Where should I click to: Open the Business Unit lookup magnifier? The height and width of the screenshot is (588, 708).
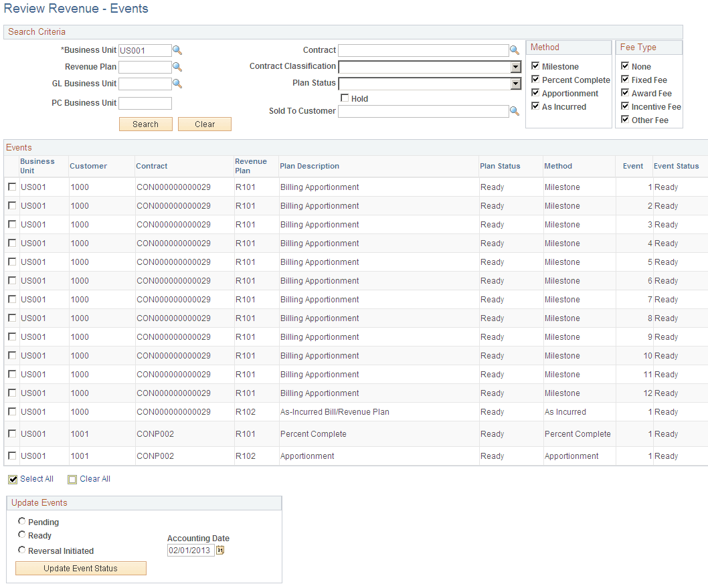(177, 50)
